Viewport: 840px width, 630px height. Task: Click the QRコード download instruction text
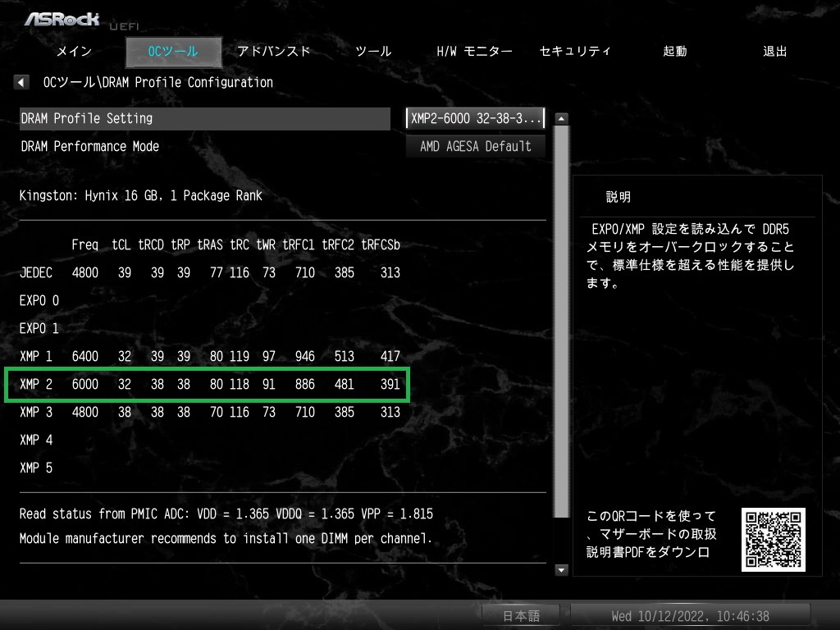pyautogui.click(x=651, y=534)
